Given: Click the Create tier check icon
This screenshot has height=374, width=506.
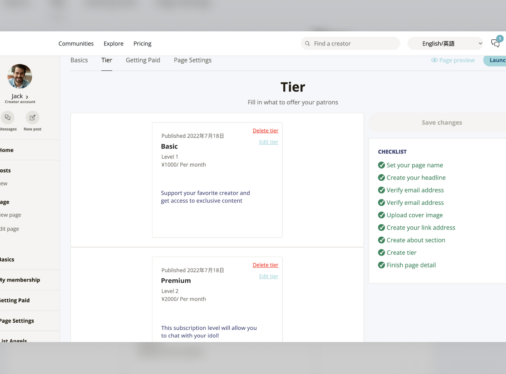Looking at the screenshot, I should (381, 252).
